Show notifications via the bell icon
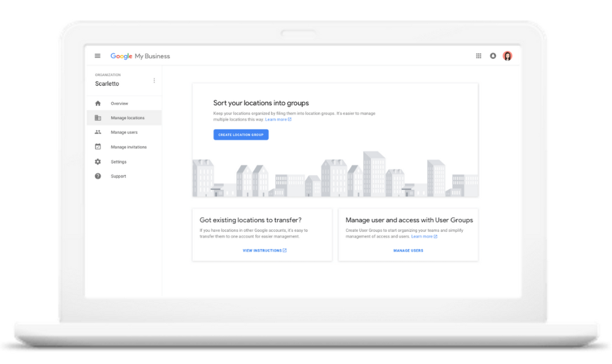The width and height of the screenshot is (612, 364). [493, 56]
